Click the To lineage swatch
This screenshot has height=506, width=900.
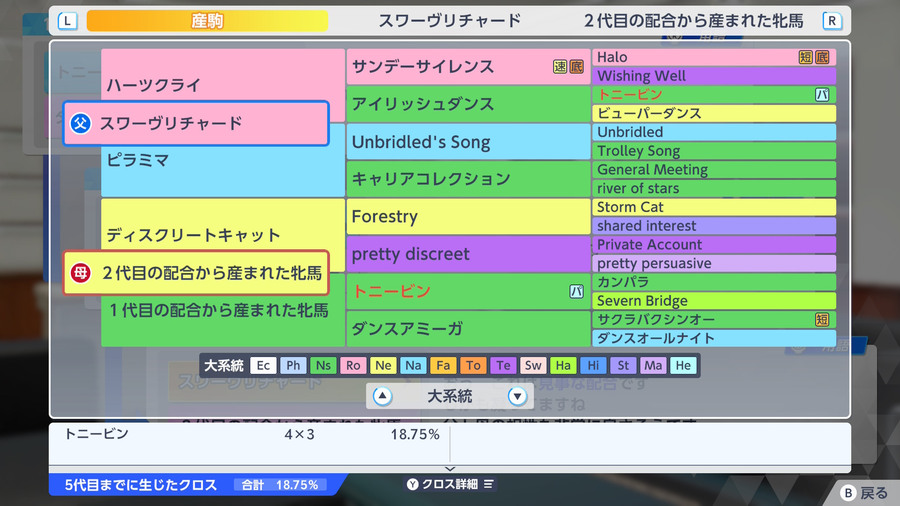pos(473,365)
